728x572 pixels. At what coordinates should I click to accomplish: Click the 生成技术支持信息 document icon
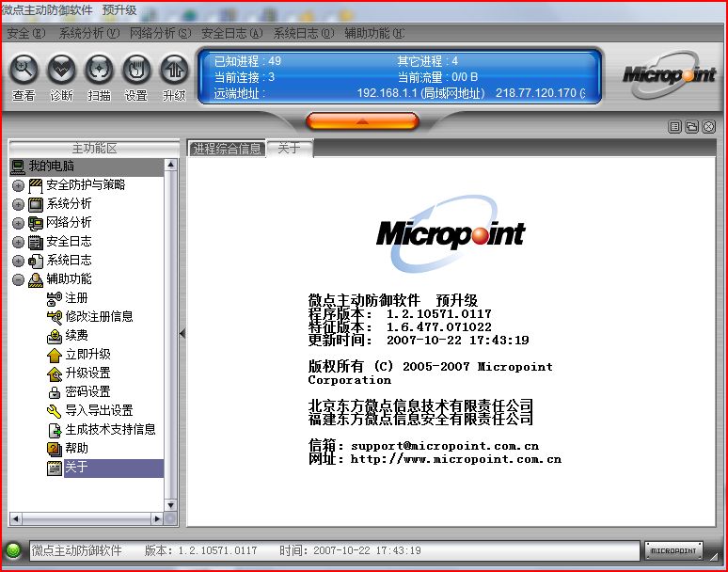tap(55, 430)
